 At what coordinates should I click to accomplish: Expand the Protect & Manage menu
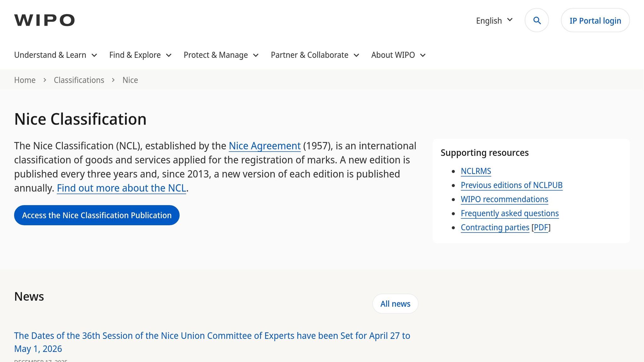[221, 55]
